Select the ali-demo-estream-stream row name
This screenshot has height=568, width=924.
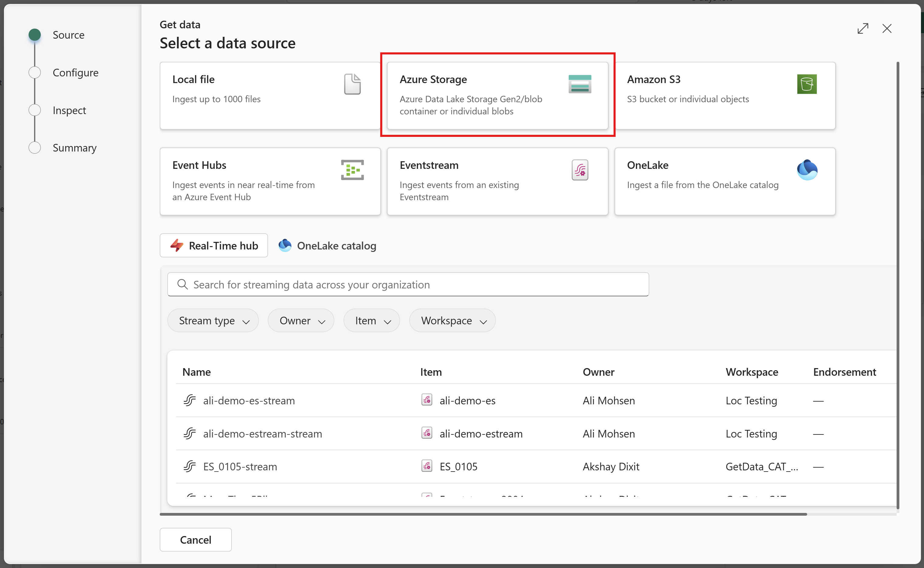click(x=263, y=434)
